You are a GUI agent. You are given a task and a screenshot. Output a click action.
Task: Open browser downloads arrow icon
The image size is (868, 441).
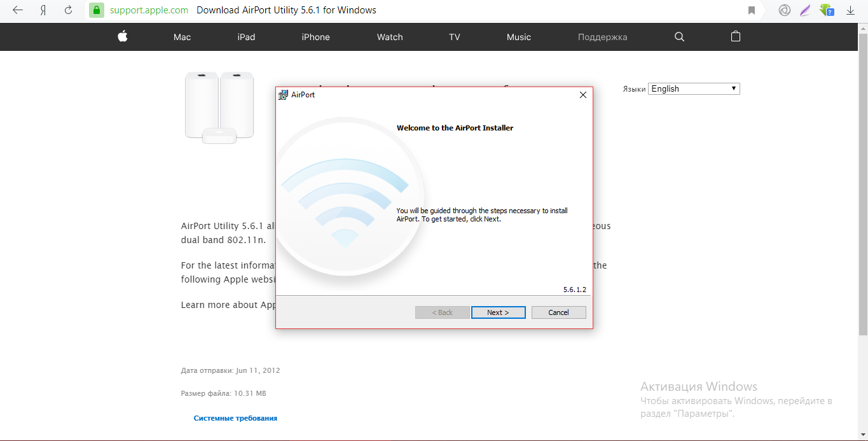[x=851, y=10]
